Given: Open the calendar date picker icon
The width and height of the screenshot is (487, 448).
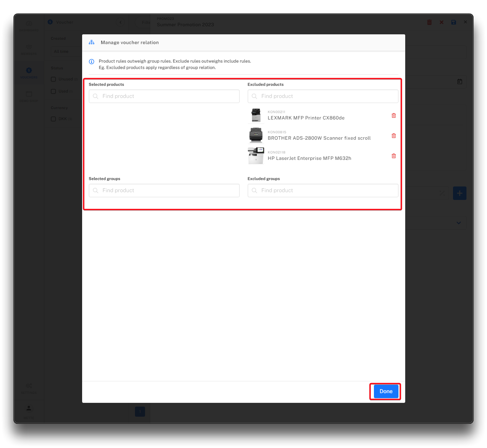Looking at the screenshot, I should click(459, 82).
